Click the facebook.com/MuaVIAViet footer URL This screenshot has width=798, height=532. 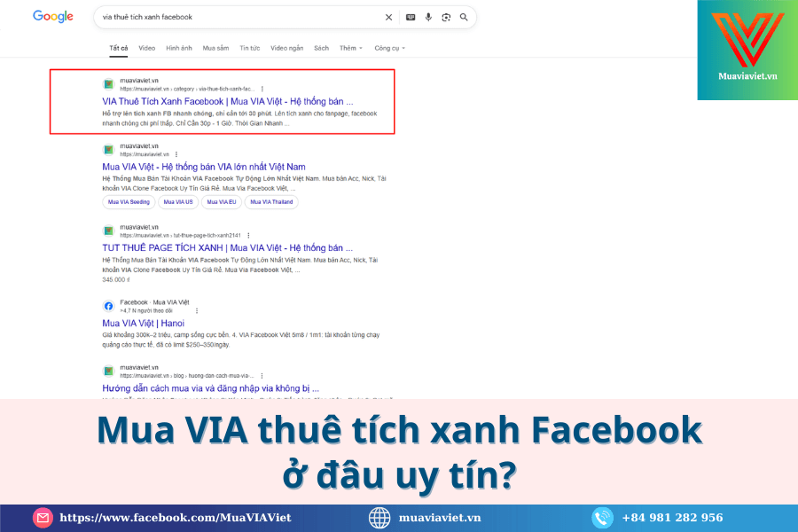coord(176,518)
